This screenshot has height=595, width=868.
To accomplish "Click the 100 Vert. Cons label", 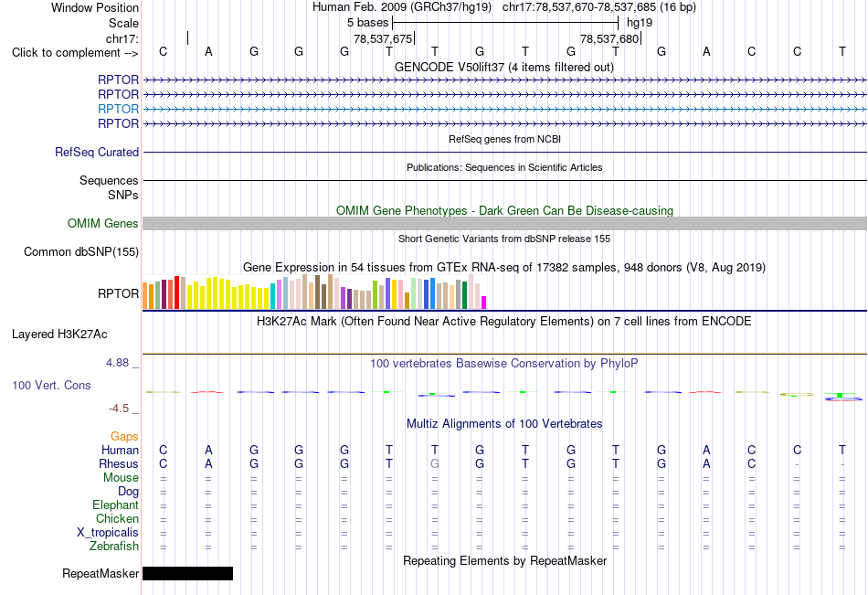I will click(x=51, y=385).
